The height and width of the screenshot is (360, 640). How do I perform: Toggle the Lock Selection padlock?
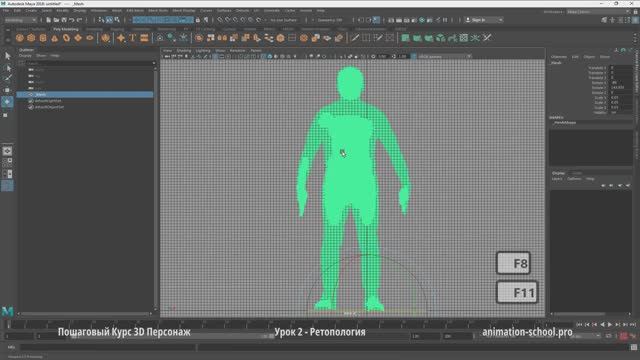tap(198, 20)
